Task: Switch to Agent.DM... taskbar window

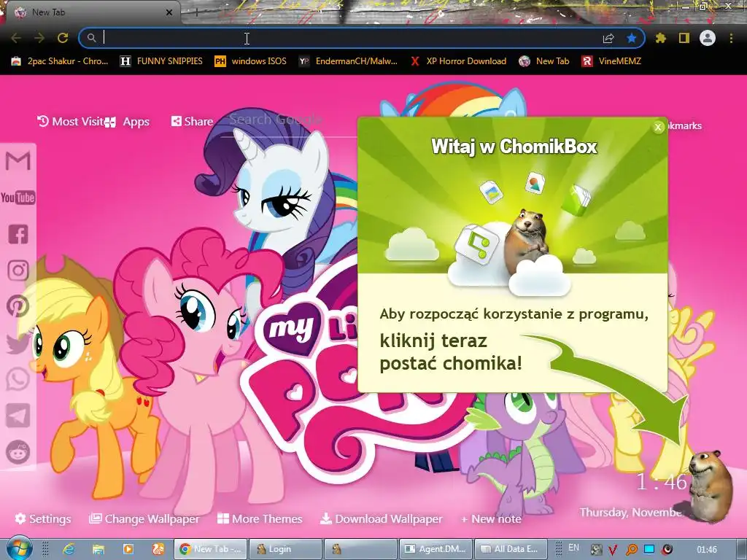Action: tap(436, 549)
